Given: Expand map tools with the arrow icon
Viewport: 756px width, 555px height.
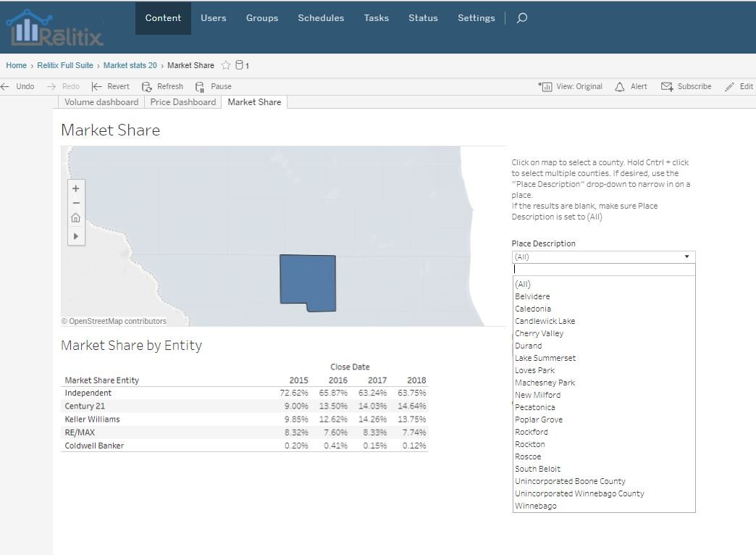Looking at the screenshot, I should click(76, 236).
